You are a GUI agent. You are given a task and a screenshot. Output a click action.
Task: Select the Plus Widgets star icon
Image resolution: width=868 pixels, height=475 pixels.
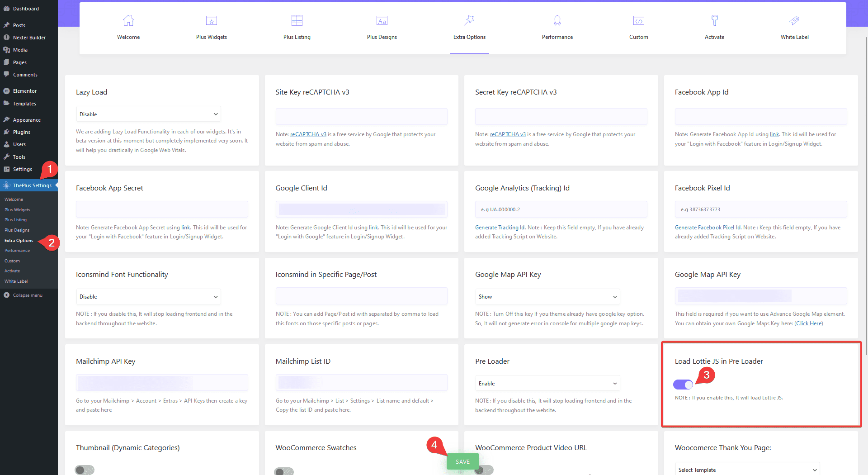click(x=212, y=20)
